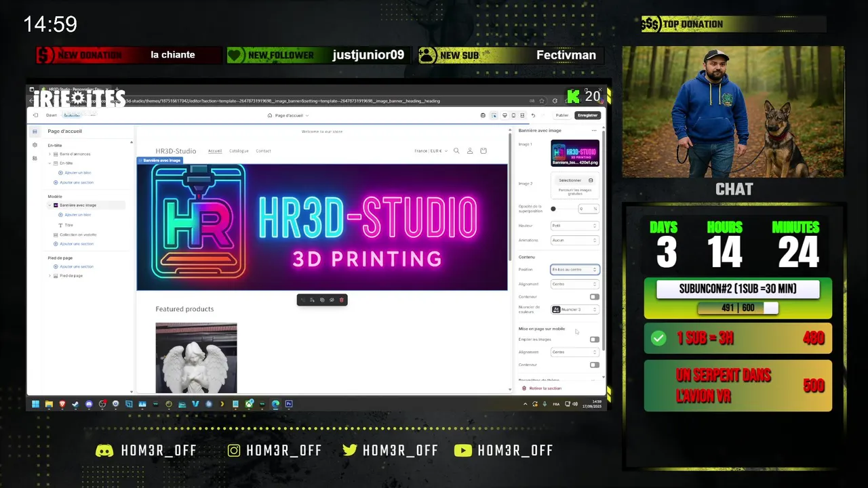Screen dimensions: 868x488
Task: Switch to desktop preview icon
Action: (x=505, y=115)
